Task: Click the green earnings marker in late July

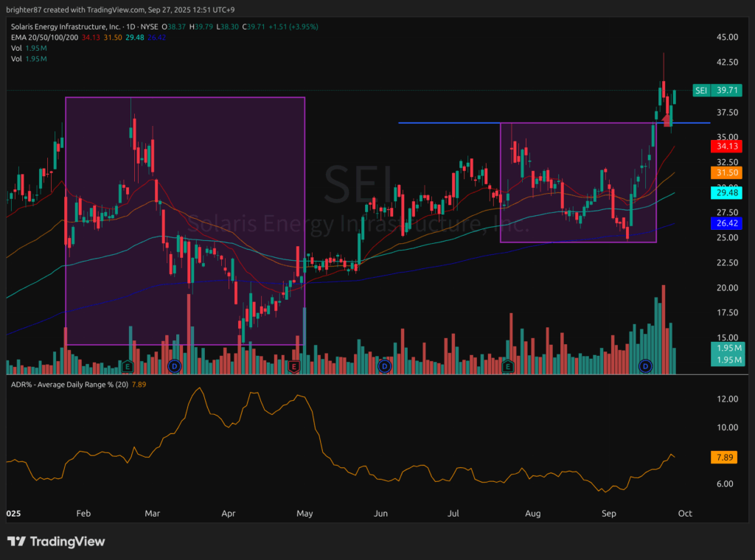Action: tap(507, 367)
